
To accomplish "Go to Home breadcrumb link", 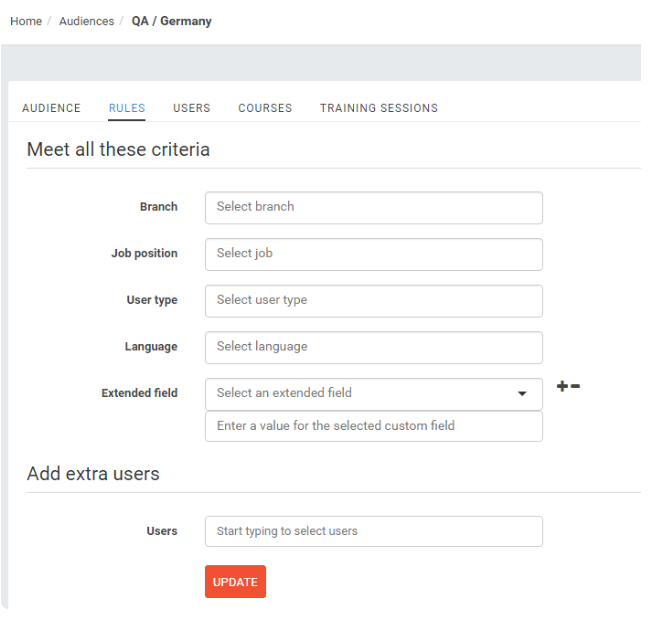I will point(26,21).
